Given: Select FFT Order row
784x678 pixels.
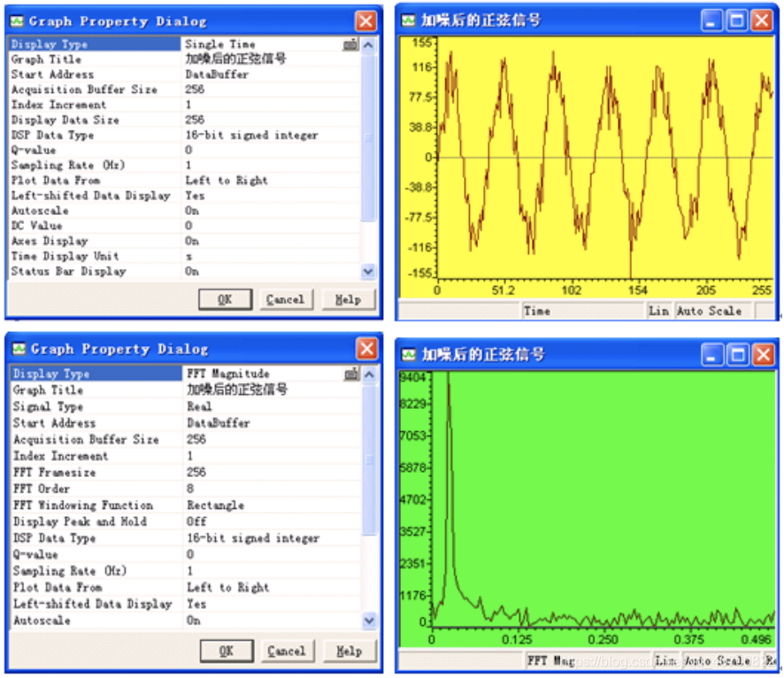Looking at the screenshot, I should click(186, 489).
